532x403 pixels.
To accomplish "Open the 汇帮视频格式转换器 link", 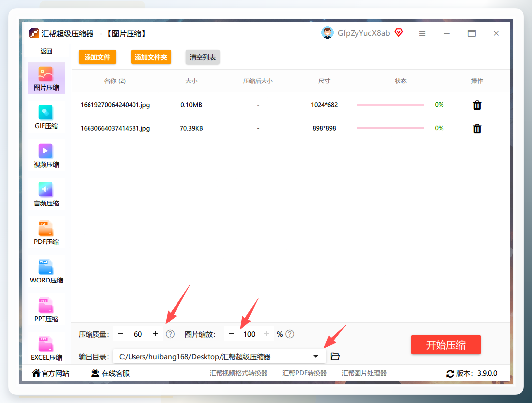I will 238,373.
